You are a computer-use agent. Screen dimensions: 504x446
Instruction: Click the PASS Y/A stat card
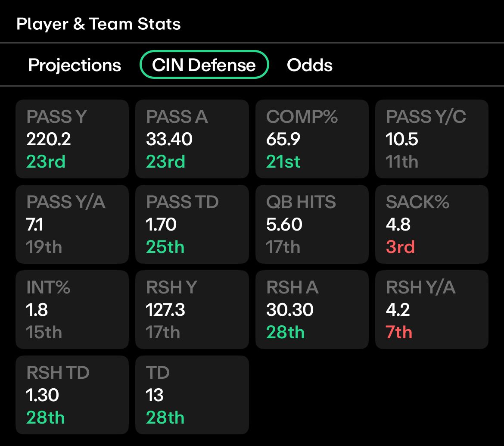72,224
